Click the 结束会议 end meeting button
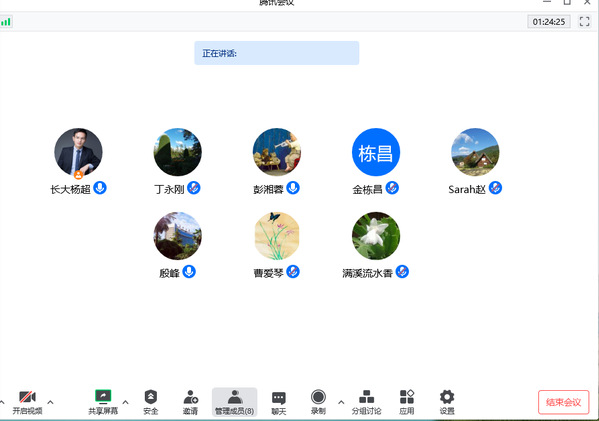599x421 pixels. click(x=563, y=402)
